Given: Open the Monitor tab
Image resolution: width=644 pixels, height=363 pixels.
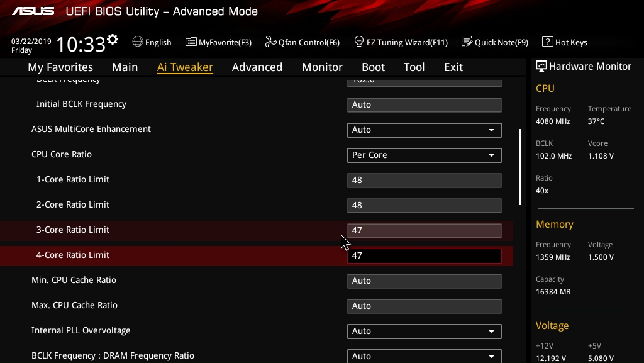Looking at the screenshot, I should (x=322, y=67).
